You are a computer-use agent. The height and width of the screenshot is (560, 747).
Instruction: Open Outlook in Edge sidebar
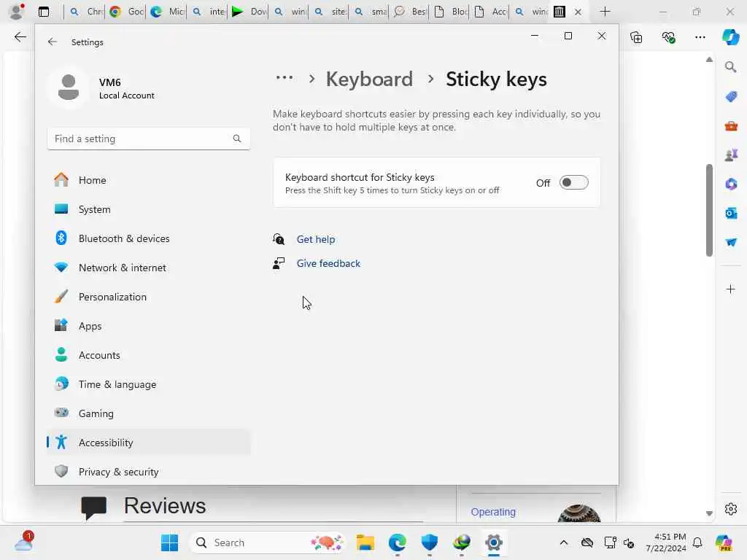tap(731, 213)
